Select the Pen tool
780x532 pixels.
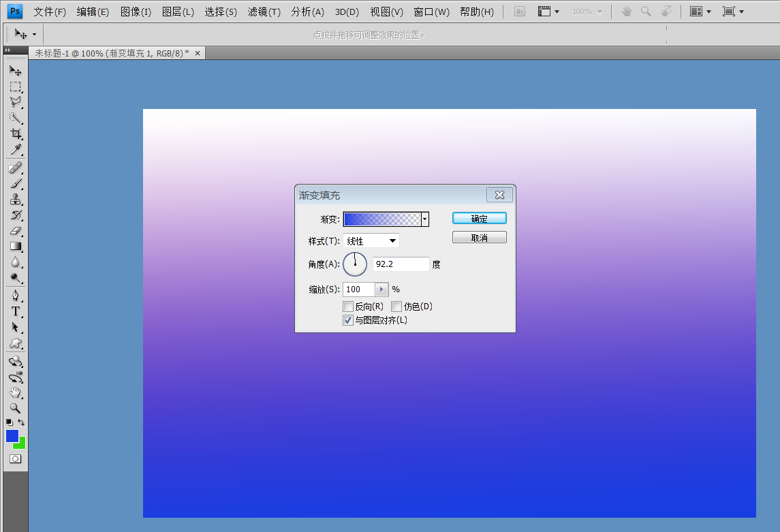(15, 296)
